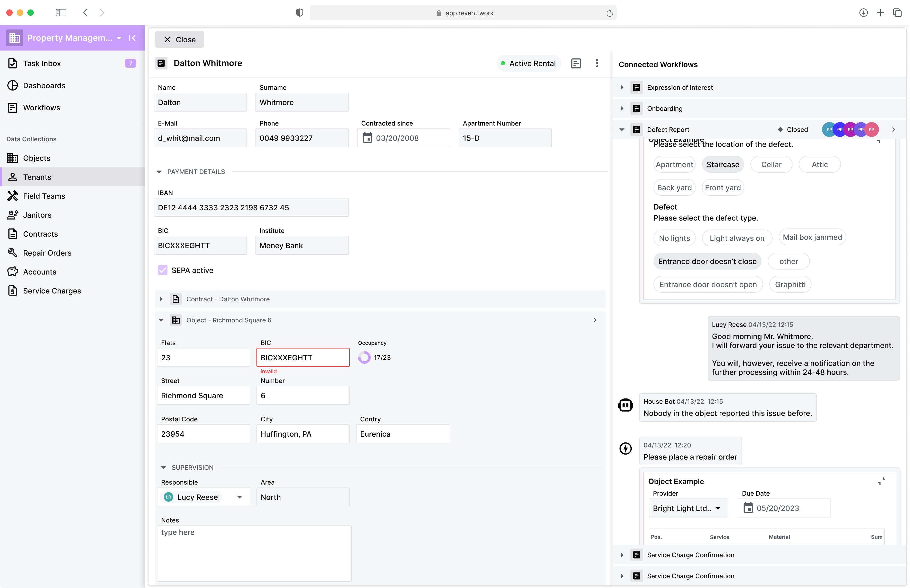Click the Occupancy 17/23 progress ring
910x588 pixels.
point(364,357)
